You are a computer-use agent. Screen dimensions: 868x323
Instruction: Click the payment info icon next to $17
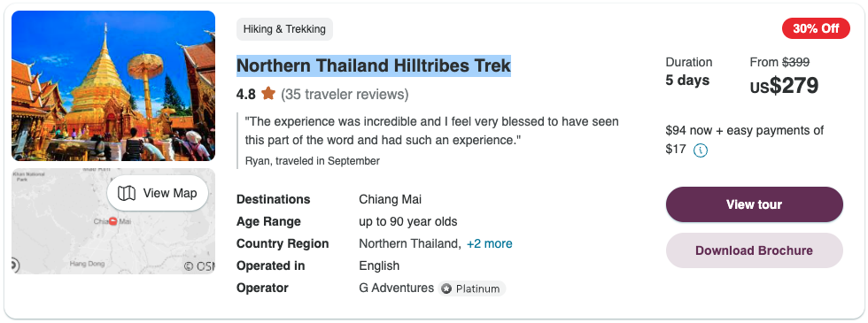(x=701, y=150)
